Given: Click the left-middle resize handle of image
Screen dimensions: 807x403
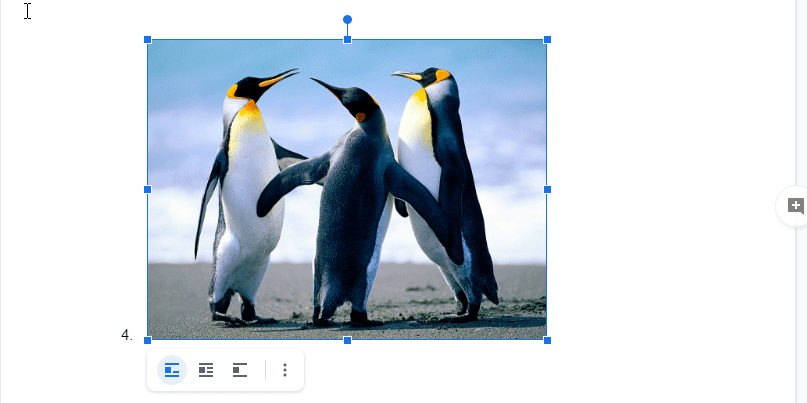Looking at the screenshot, I should 148,189.
